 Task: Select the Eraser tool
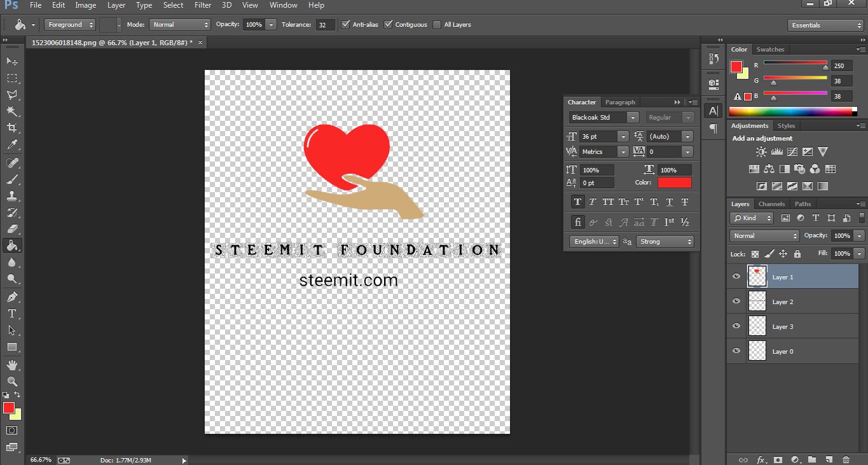pos(12,229)
